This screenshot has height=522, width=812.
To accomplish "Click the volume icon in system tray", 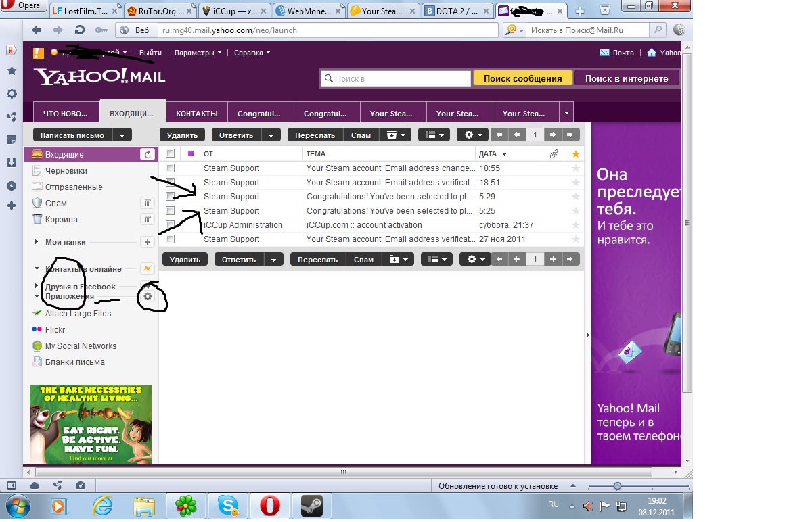I will coord(587,505).
